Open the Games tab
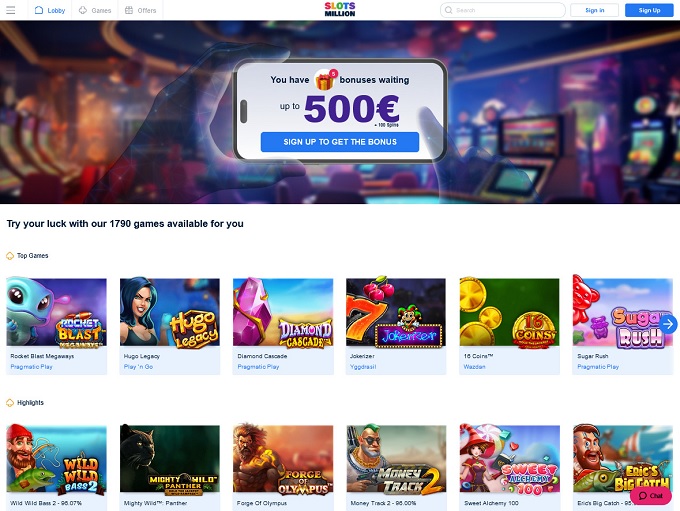The image size is (680, 511). coord(95,10)
